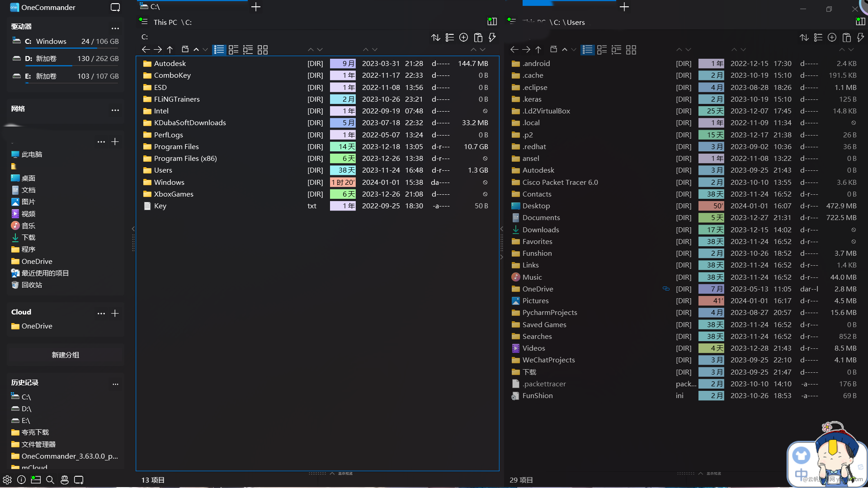Switch right pane to tree list view mode
The image size is (868, 488).
617,50
